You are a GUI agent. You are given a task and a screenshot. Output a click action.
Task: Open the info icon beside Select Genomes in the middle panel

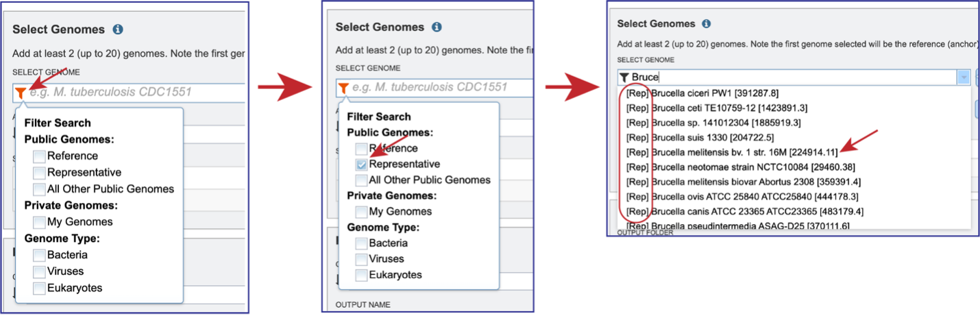(x=437, y=27)
